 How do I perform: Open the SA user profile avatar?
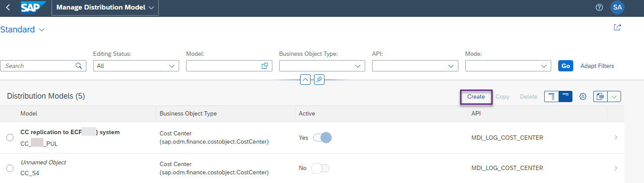tap(617, 8)
